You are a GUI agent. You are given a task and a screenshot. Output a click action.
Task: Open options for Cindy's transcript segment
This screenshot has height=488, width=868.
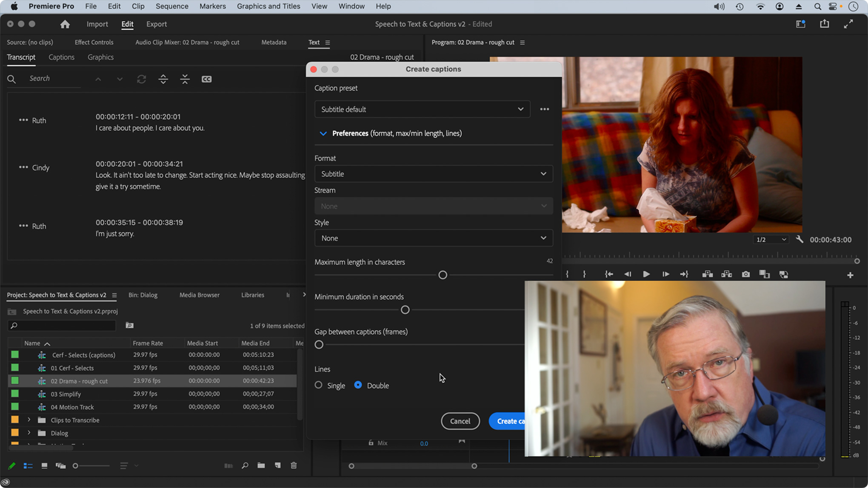click(23, 167)
